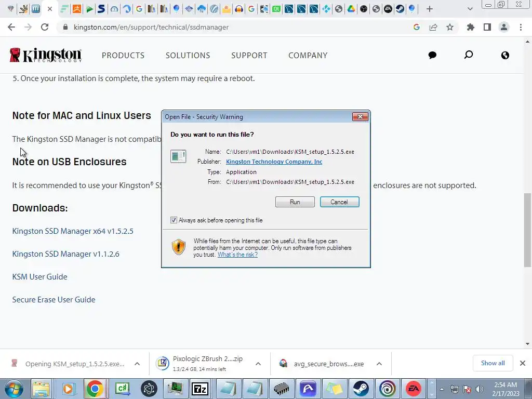Show hidden system tray icons arrow

442,389
